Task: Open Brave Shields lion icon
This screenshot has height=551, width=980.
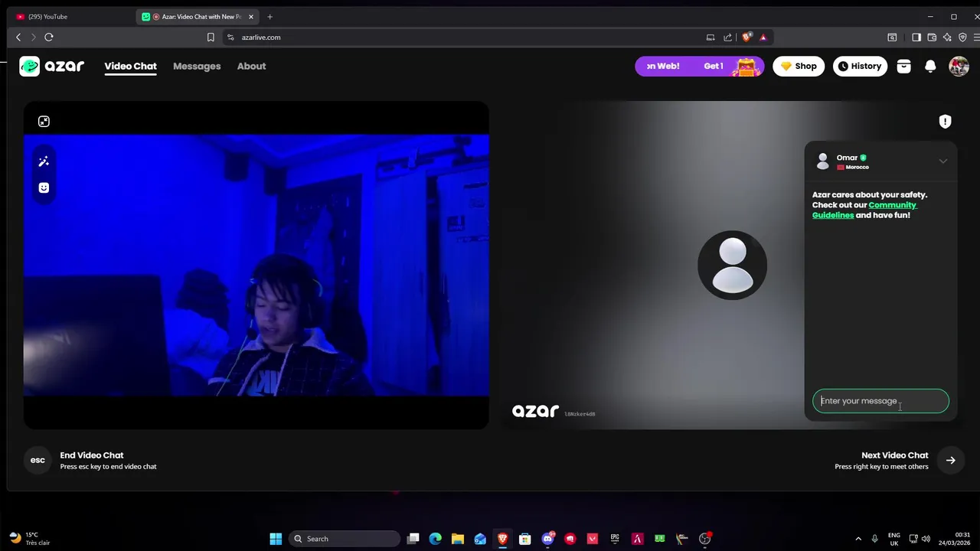Action: click(x=746, y=37)
